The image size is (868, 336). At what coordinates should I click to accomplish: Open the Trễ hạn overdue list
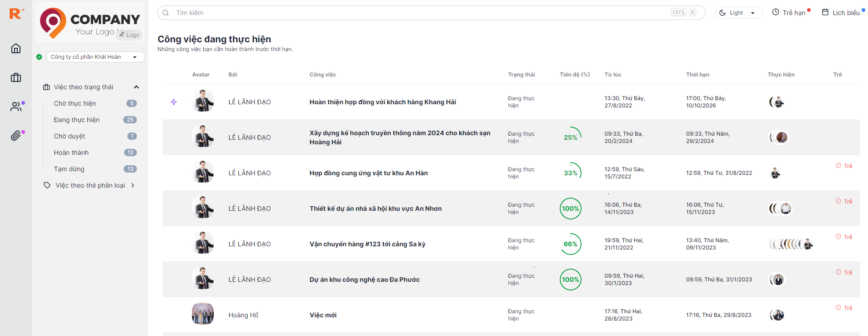[791, 13]
